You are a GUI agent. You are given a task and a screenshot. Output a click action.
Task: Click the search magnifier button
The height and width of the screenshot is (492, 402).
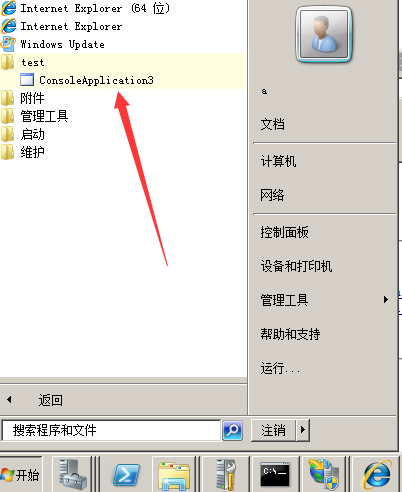tap(232, 430)
